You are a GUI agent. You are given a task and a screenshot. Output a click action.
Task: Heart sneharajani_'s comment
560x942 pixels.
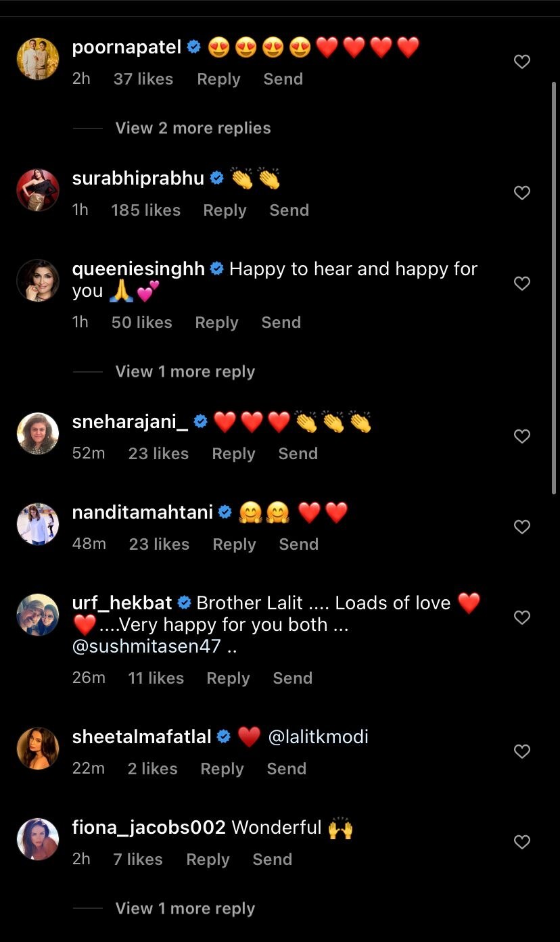pyautogui.click(x=521, y=437)
